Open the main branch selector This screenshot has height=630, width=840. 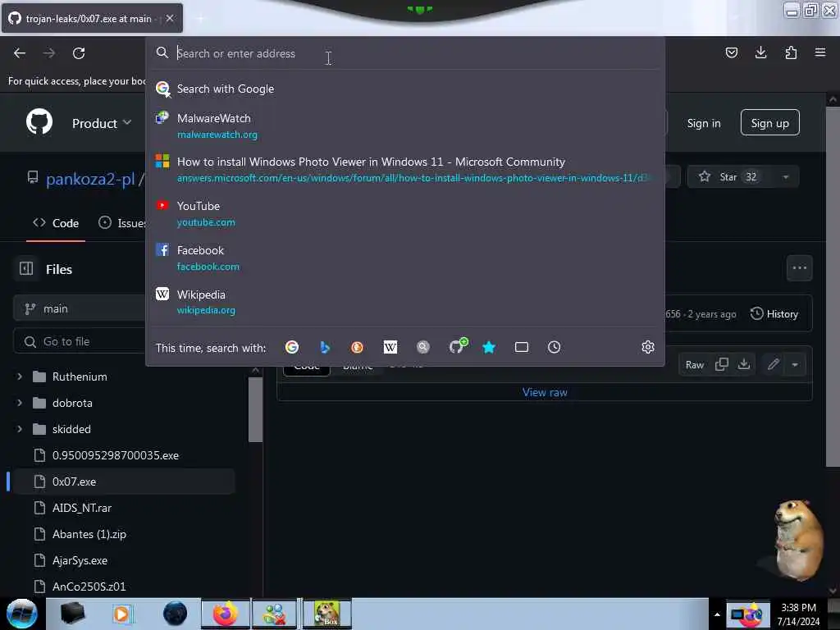pos(80,308)
